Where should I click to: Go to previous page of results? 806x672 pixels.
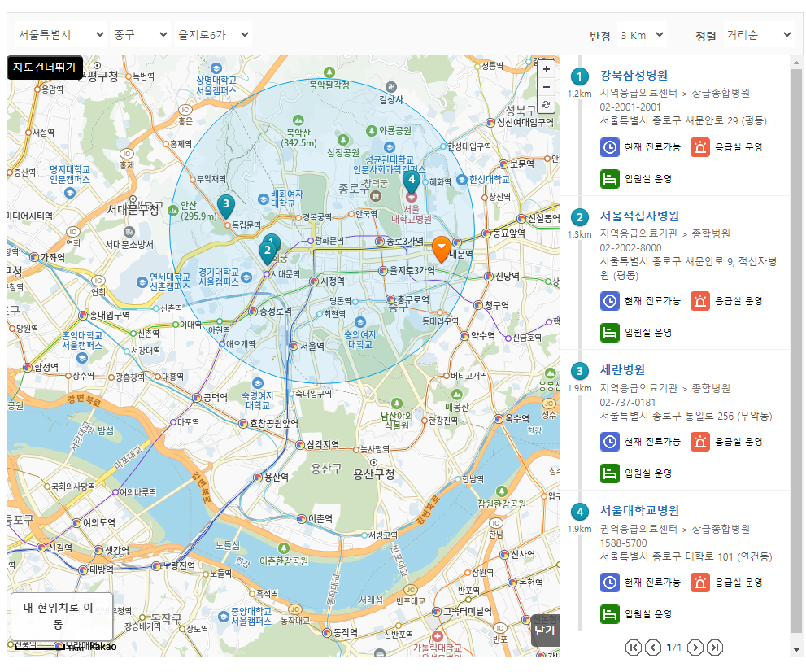coord(653,648)
